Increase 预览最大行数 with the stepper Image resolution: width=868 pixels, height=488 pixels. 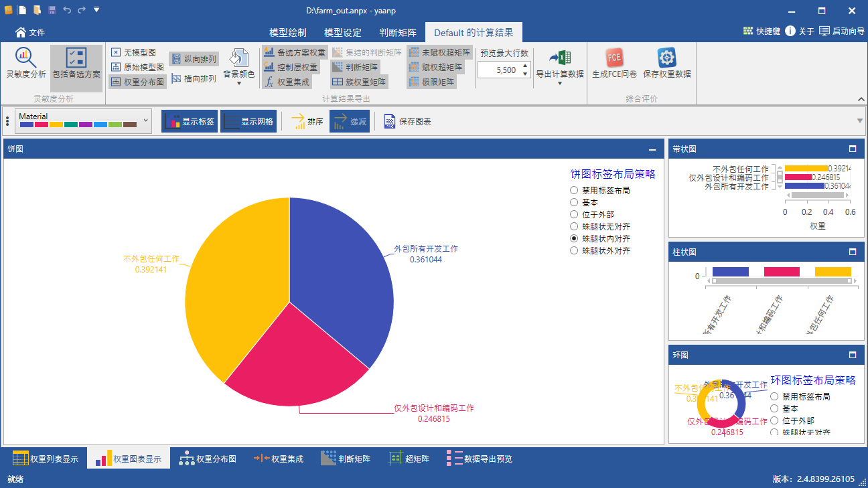tap(526, 66)
